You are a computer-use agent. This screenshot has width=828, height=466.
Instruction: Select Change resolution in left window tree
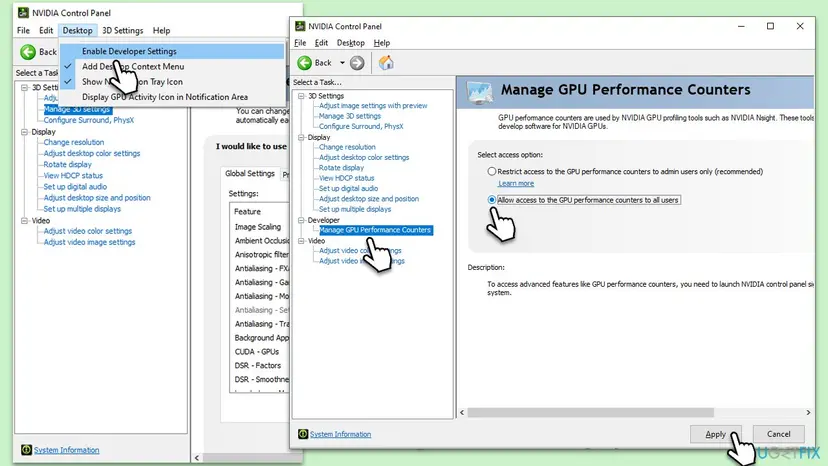click(x=74, y=142)
